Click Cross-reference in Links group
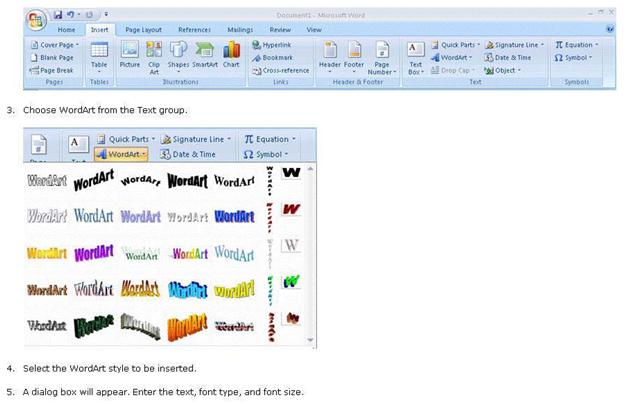This screenshot has height=404, width=628. pyautogui.click(x=280, y=70)
